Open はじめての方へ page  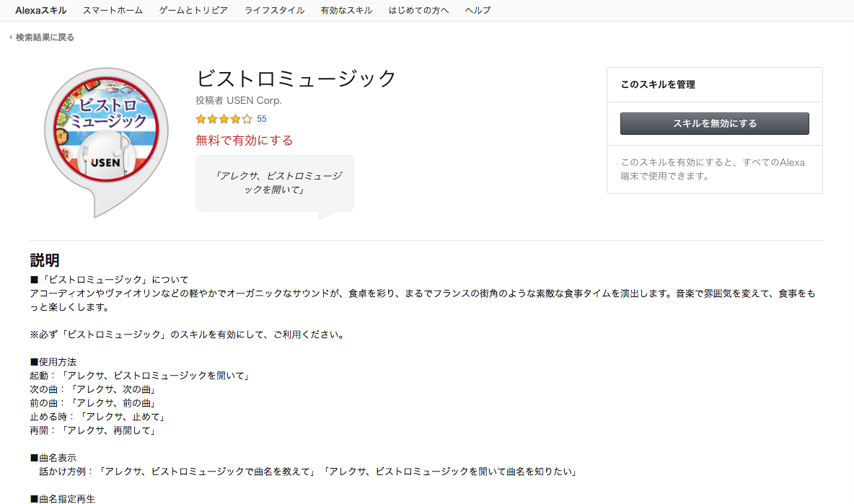419,10
